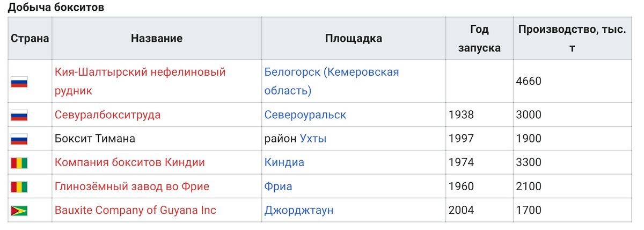Open the Севуралбокситруда red link
Image resolution: width=644 pixels, height=230 pixels.
[x=107, y=115]
